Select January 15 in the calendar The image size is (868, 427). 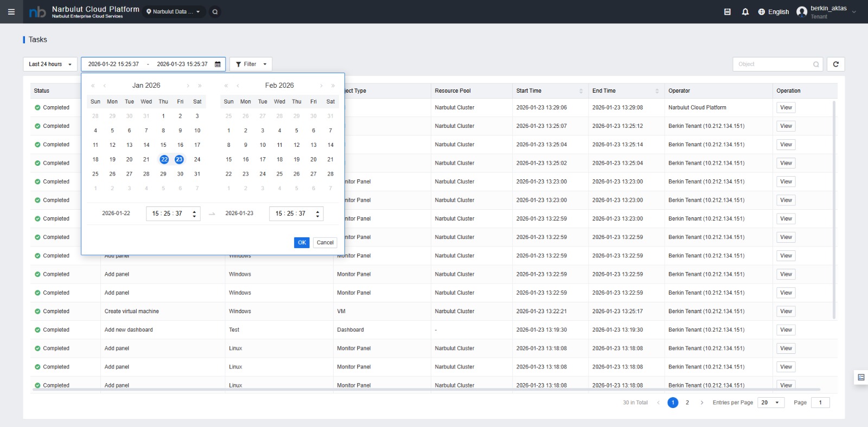(x=163, y=145)
